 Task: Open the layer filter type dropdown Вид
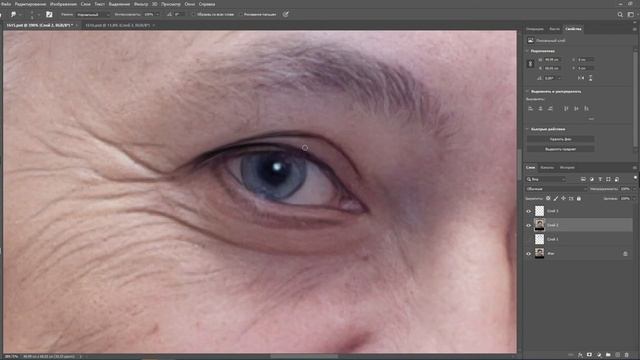pyautogui.click(x=546, y=179)
